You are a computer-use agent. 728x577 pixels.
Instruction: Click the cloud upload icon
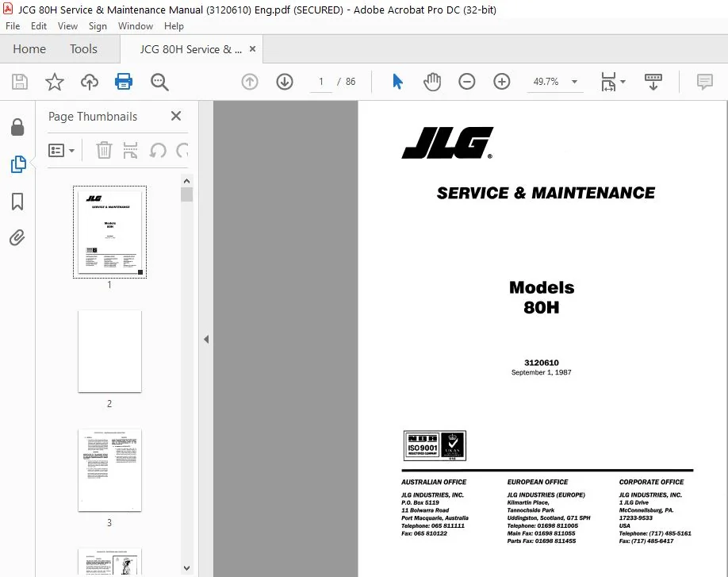click(x=89, y=82)
